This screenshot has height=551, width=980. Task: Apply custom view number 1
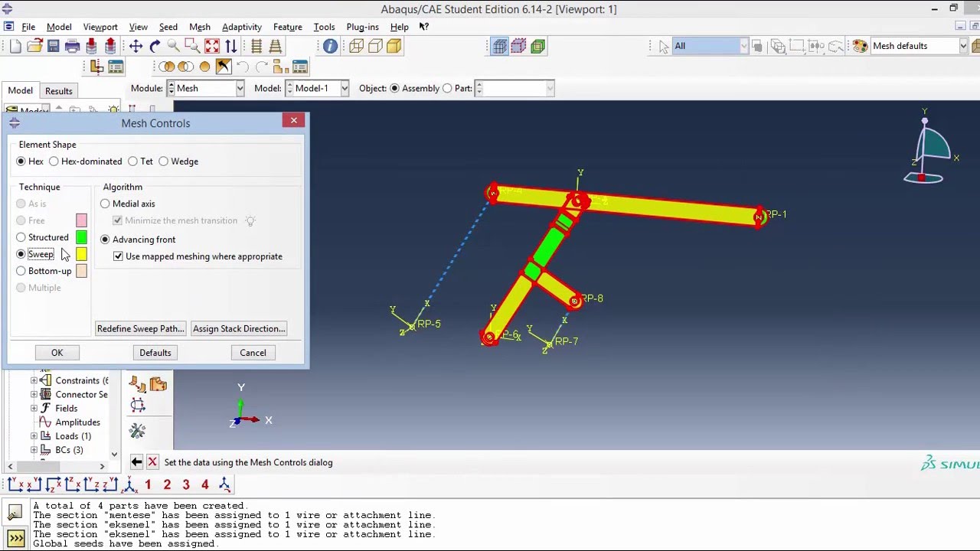[x=148, y=484]
